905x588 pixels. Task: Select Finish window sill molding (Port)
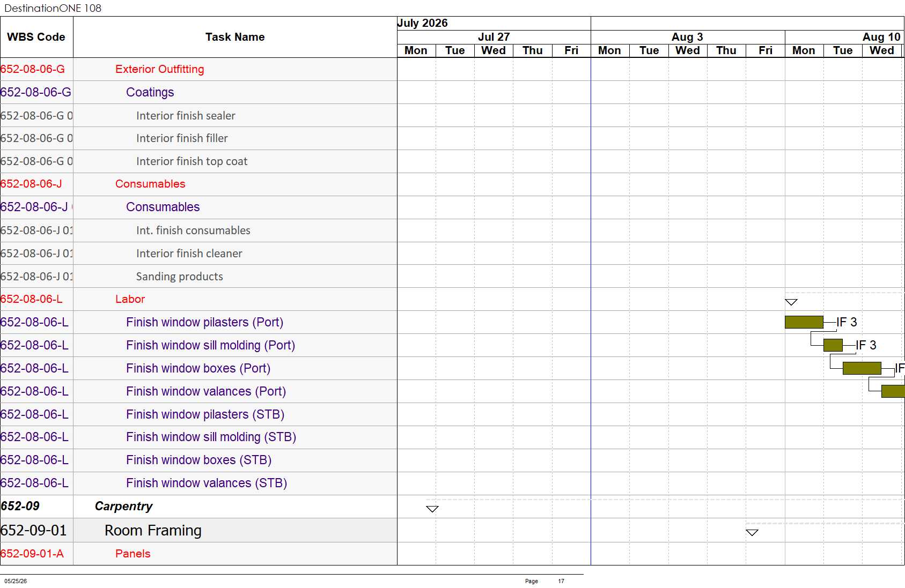click(210, 345)
